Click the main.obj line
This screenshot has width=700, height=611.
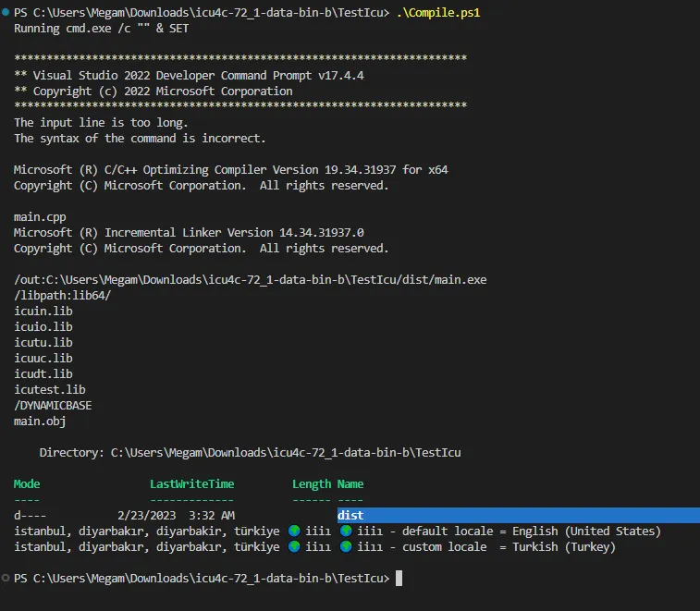click(40, 421)
